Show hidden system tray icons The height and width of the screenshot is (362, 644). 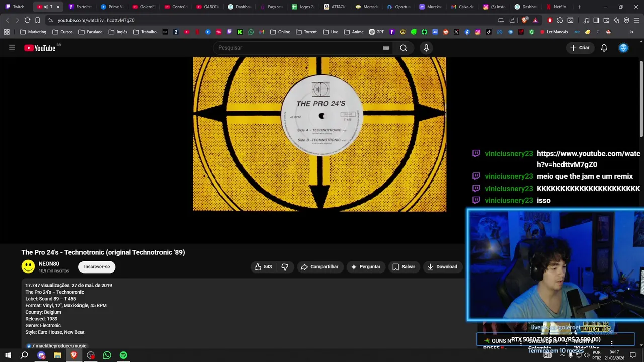562,355
